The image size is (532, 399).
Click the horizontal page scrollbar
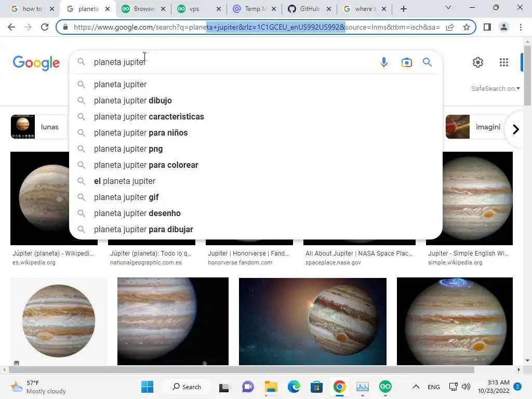241,369
